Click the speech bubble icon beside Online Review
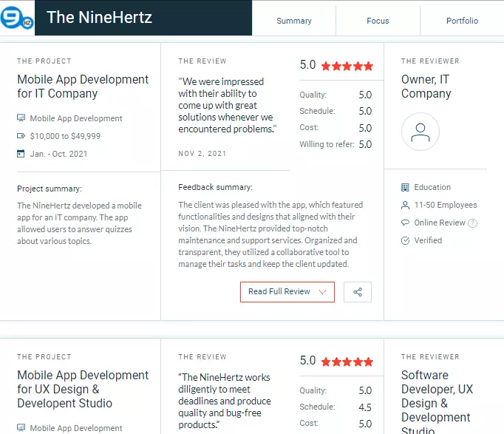 click(405, 223)
